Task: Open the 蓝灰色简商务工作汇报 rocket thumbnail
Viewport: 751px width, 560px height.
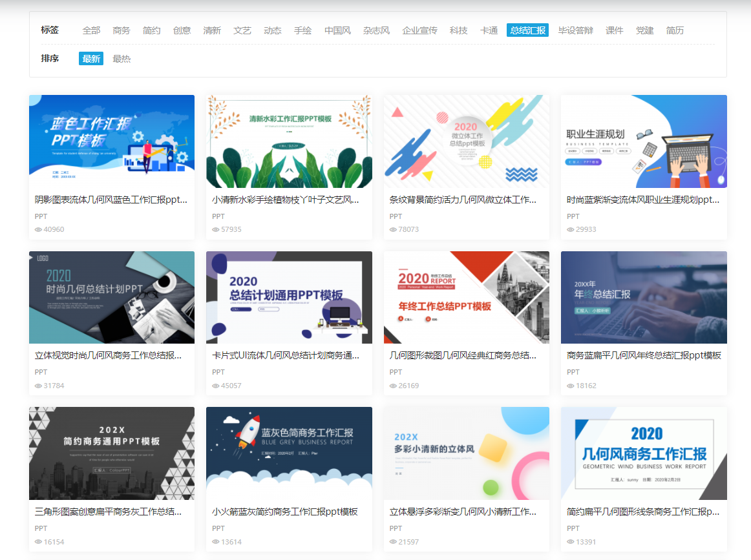Action: (289, 453)
